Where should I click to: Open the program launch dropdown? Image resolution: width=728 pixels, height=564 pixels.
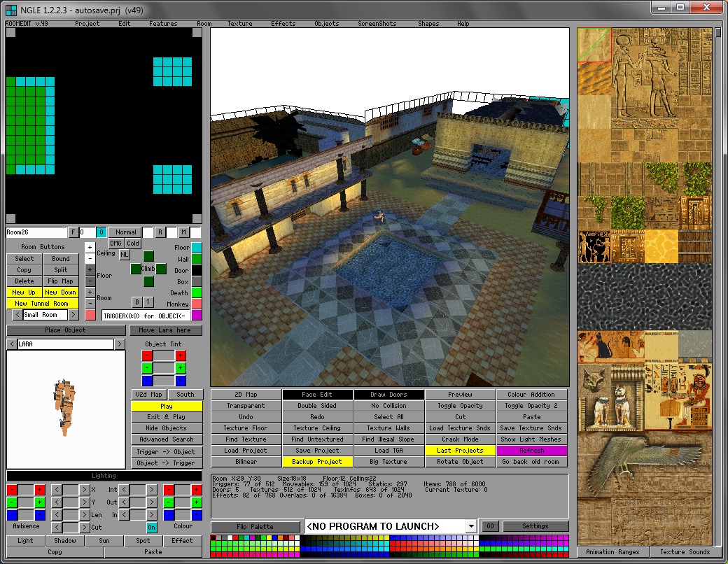471,526
